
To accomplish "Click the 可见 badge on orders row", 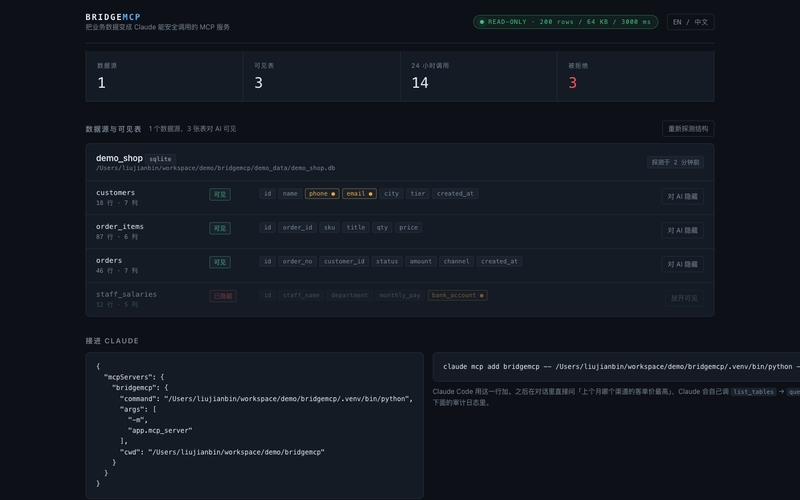I will click(220, 262).
